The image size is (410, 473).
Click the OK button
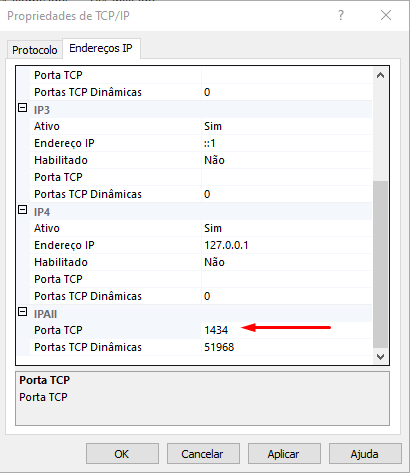(x=122, y=454)
